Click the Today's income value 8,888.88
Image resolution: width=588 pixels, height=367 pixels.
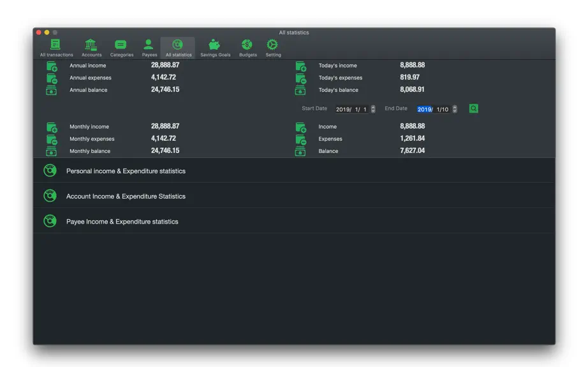coord(412,65)
